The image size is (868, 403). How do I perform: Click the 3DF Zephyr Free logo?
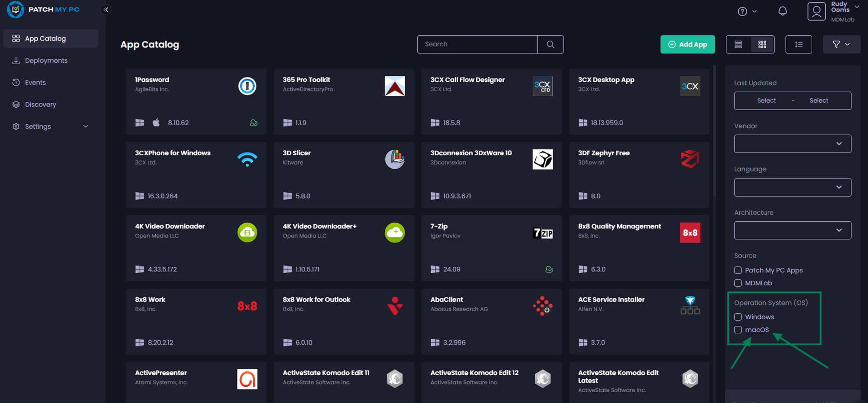[690, 159]
